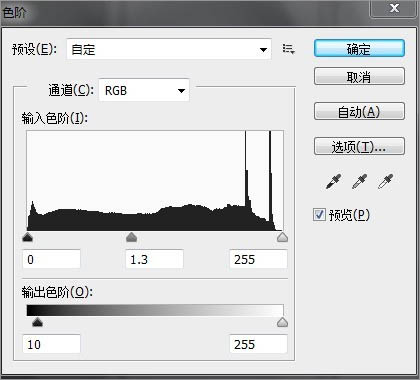This screenshot has width=420, height=380.
Task: Click the output white slider handle
Action: pos(282,322)
